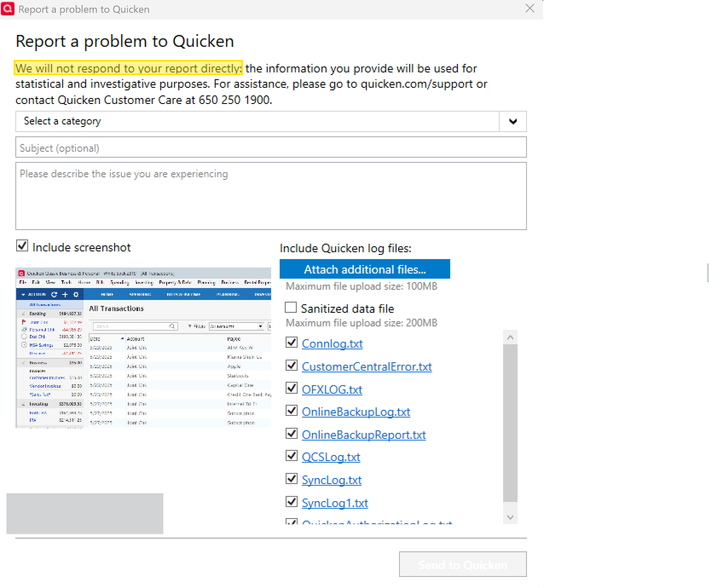Toggle the SyncLog1.txt checkbox

(x=292, y=502)
